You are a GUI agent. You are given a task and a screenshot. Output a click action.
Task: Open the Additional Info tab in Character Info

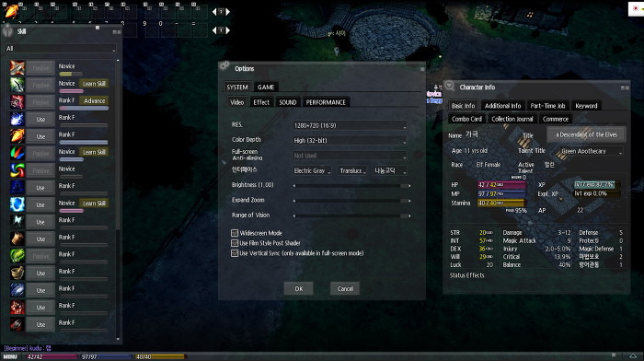502,106
